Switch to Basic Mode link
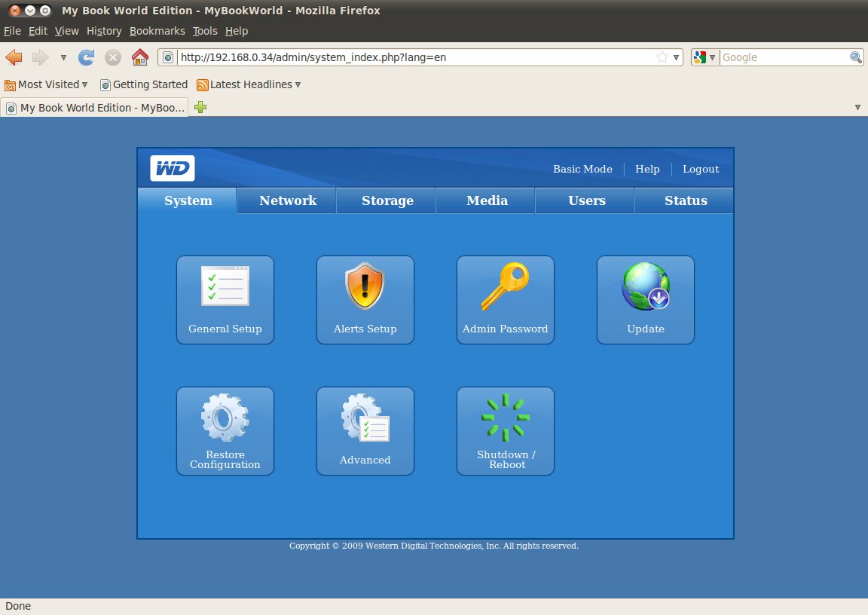 [x=582, y=169]
